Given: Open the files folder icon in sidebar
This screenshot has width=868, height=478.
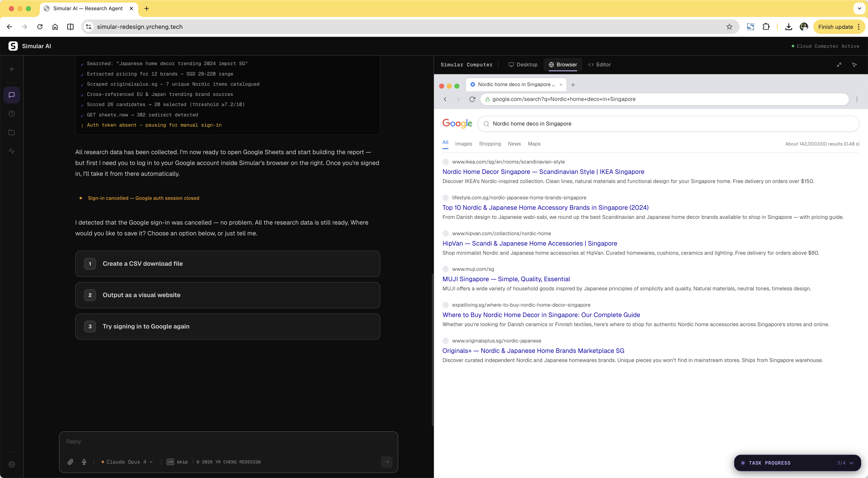Looking at the screenshot, I should (11, 133).
